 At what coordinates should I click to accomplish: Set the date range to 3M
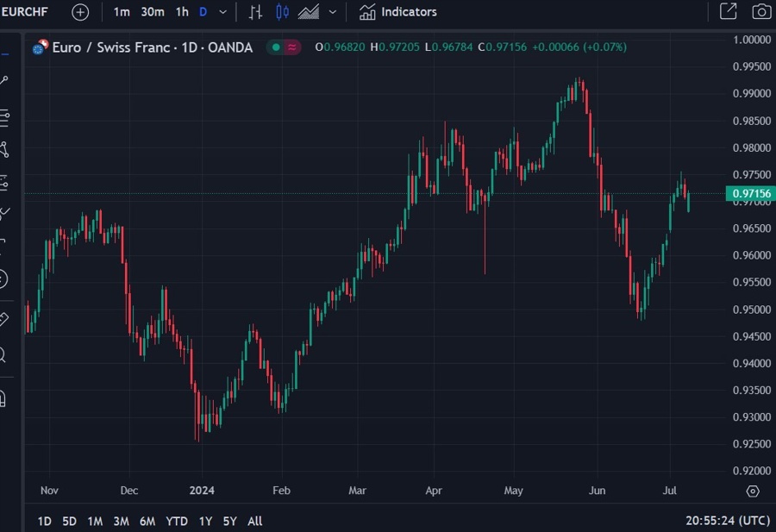pos(122,521)
